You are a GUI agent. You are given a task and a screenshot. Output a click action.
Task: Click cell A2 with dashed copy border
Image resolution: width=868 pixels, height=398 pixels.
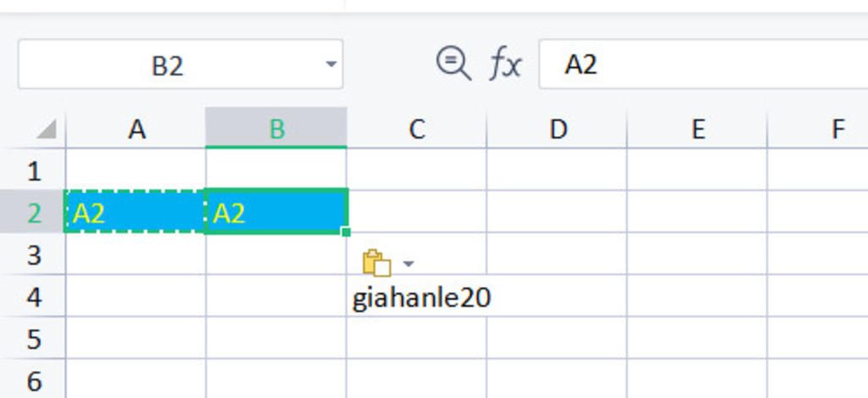[x=136, y=212]
